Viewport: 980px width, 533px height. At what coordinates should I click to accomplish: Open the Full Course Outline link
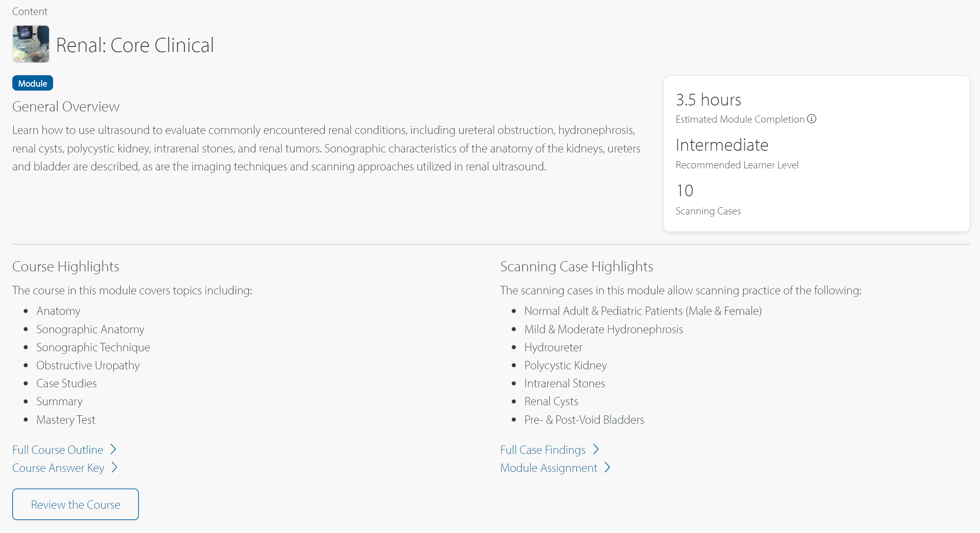pyautogui.click(x=58, y=450)
